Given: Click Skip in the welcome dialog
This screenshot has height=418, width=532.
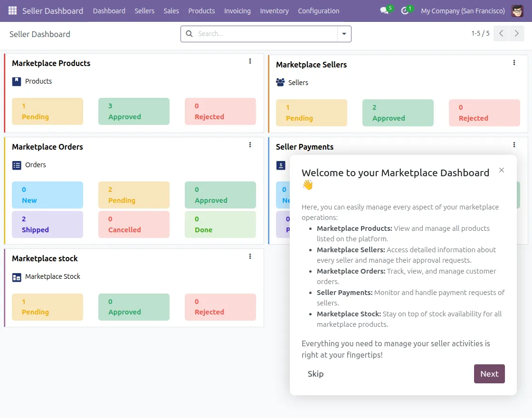Looking at the screenshot, I should click(315, 374).
